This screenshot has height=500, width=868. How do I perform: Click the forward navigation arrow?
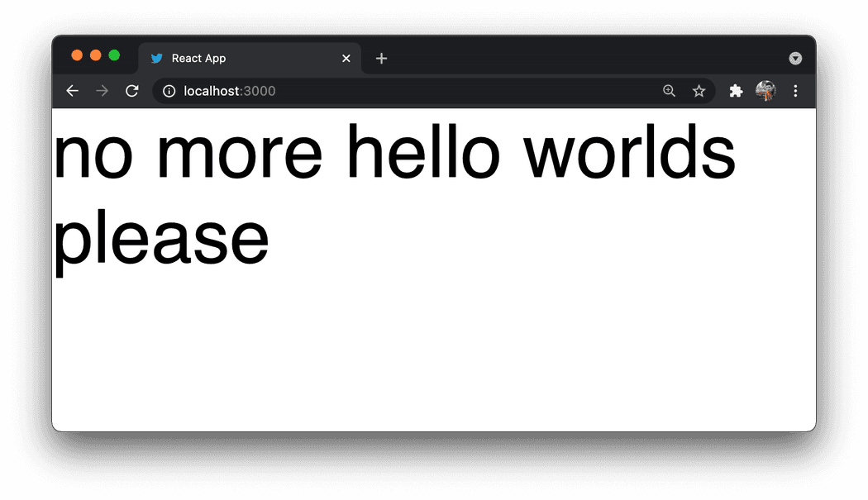102,91
